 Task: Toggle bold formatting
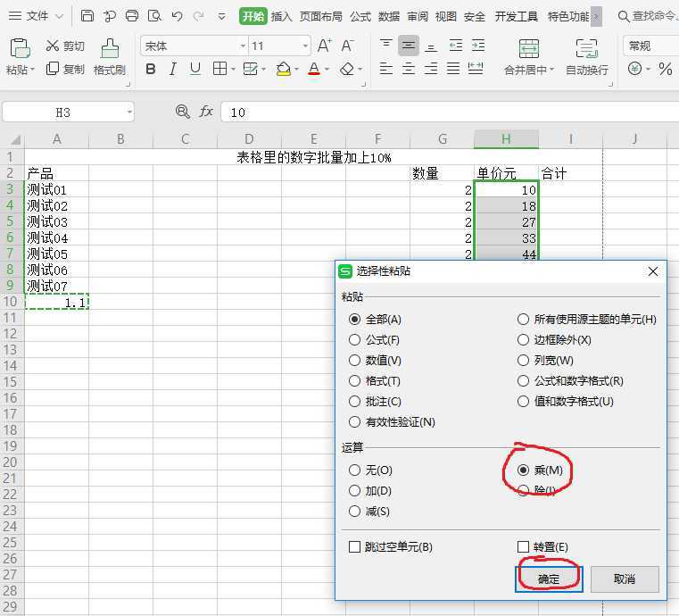coord(150,69)
